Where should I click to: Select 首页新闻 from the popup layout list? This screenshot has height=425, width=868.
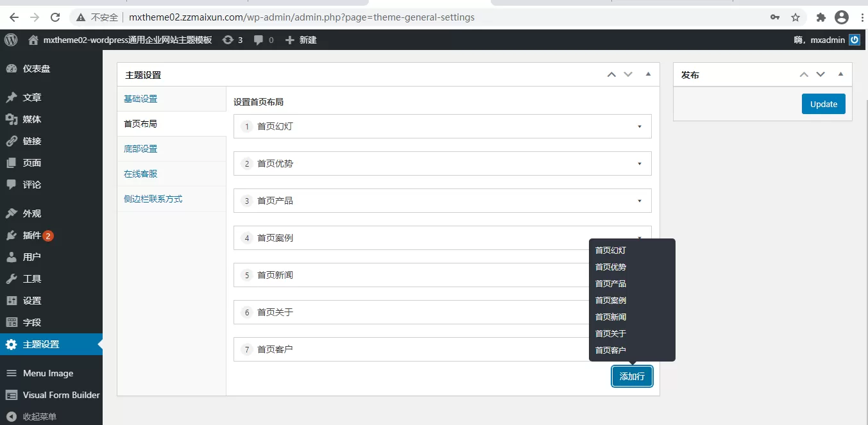pos(611,317)
